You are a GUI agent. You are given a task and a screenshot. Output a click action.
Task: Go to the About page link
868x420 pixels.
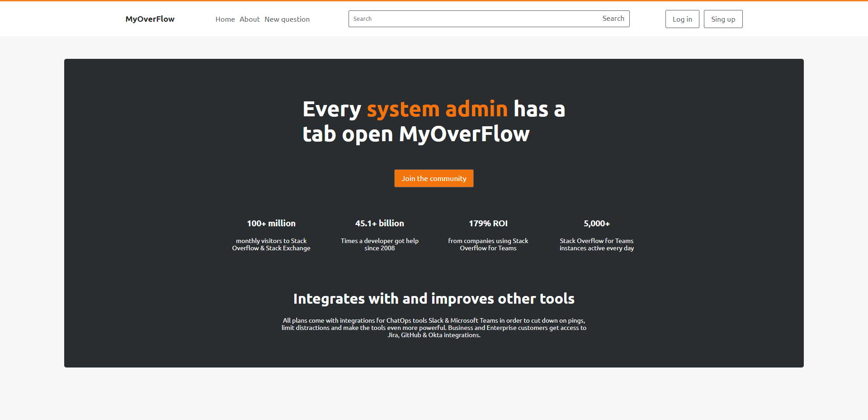point(250,19)
